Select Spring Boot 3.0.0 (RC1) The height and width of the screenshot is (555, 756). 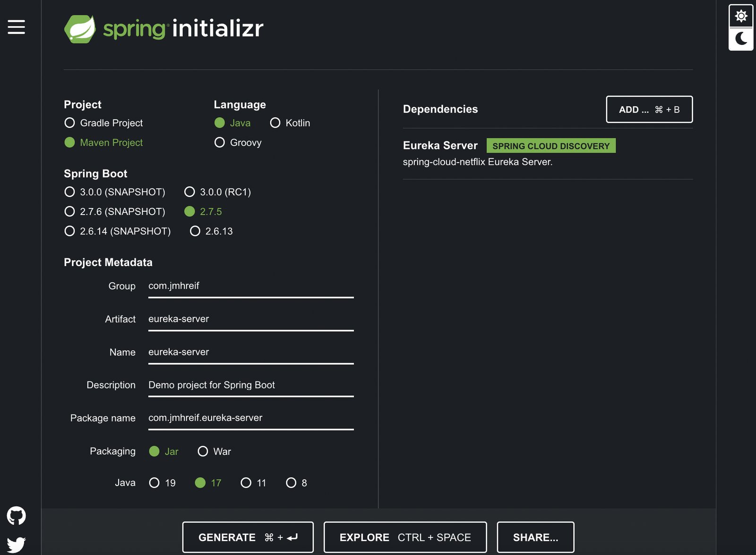coord(217,192)
